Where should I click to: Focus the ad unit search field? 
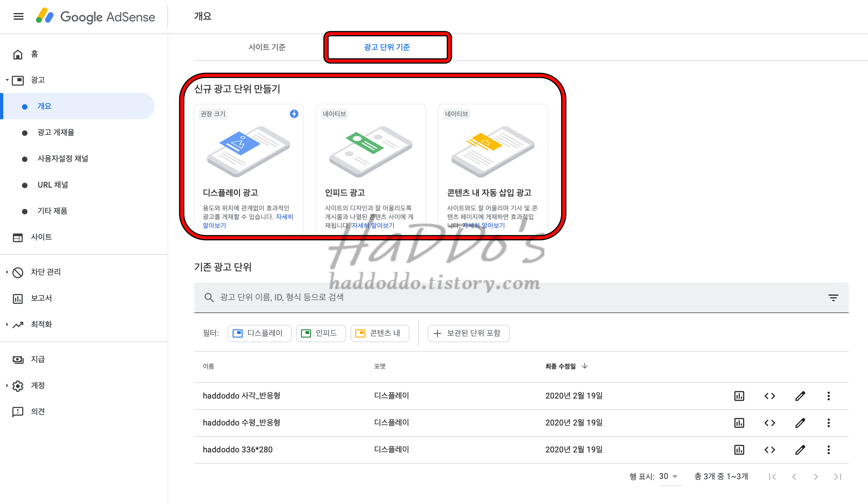521,297
